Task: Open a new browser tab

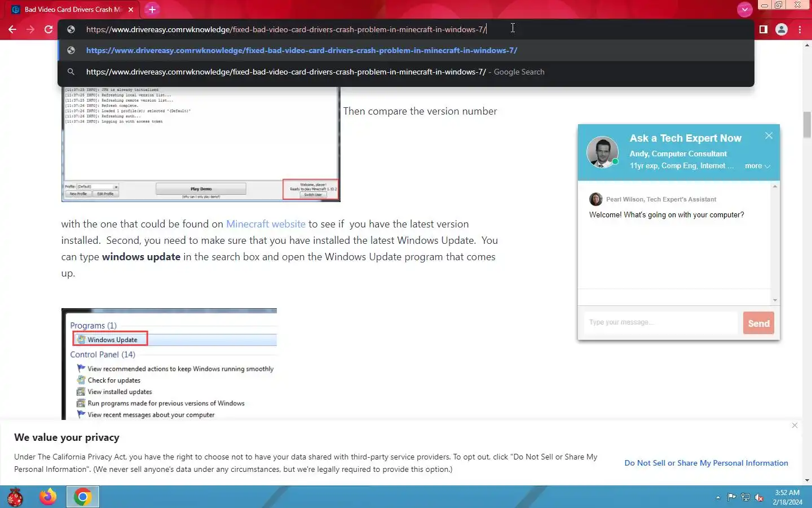Action: coord(152,10)
